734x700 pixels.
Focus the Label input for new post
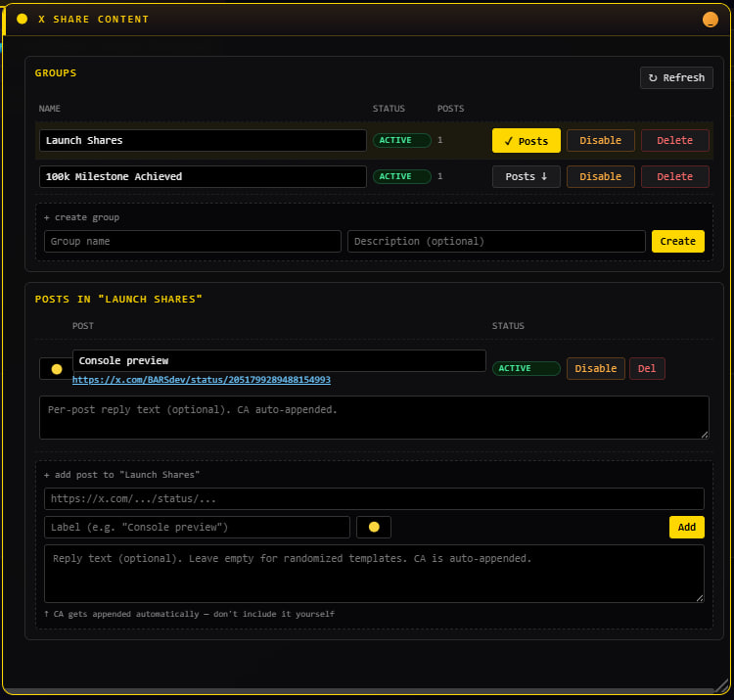[x=197, y=528]
